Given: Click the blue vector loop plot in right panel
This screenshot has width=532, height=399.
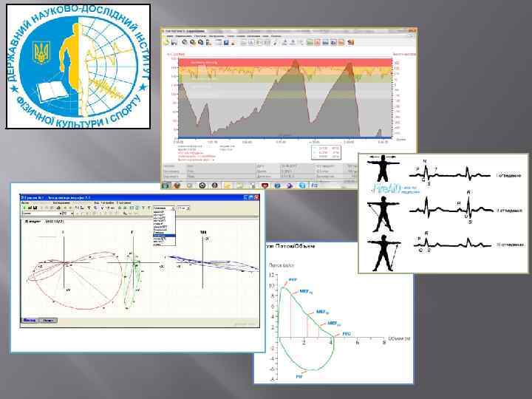Looking at the screenshot, I should click(214, 263).
